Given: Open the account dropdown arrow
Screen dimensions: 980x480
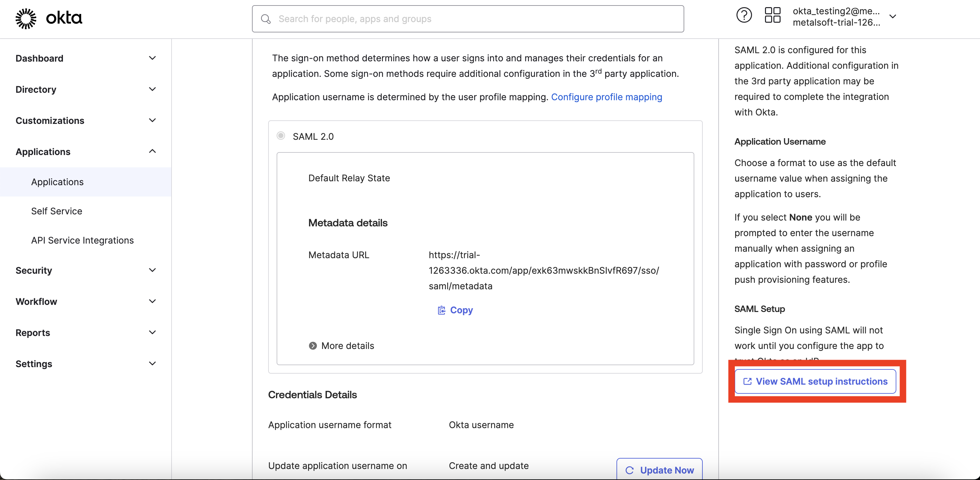Looking at the screenshot, I should point(892,16).
